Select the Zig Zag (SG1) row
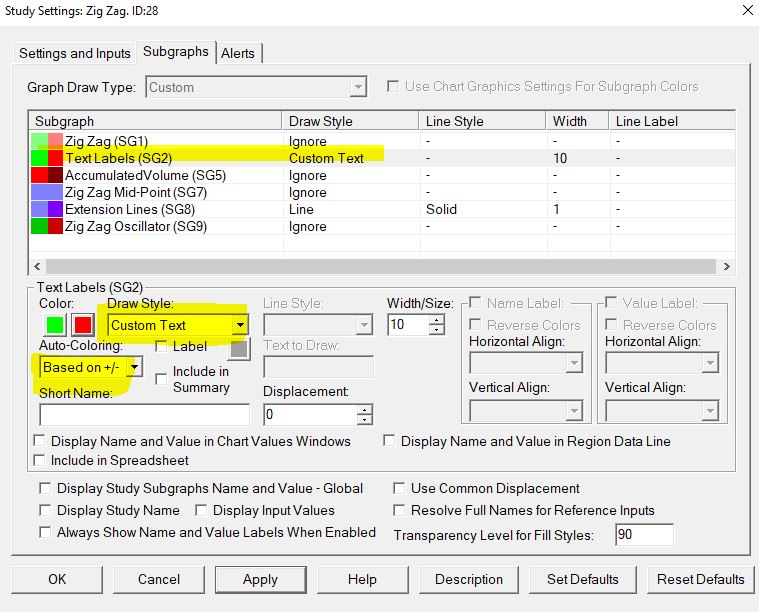Image resolution: width=759 pixels, height=612 pixels. click(382, 141)
